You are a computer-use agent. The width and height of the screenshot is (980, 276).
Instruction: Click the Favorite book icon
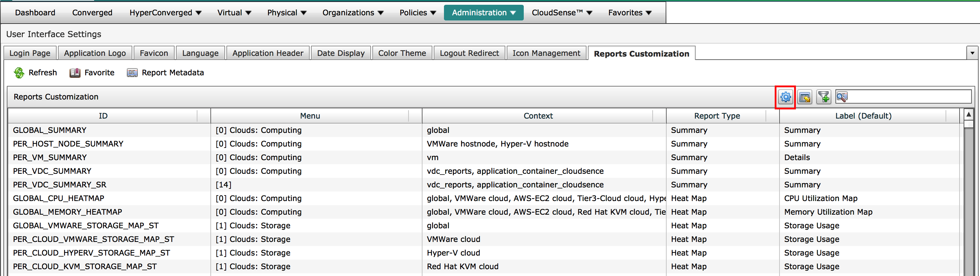point(75,73)
